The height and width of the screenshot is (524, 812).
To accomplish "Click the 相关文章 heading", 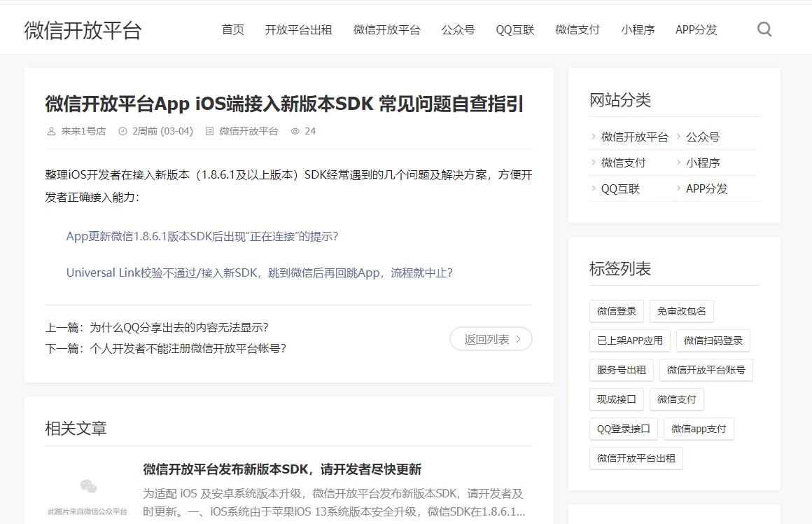I will [76, 428].
